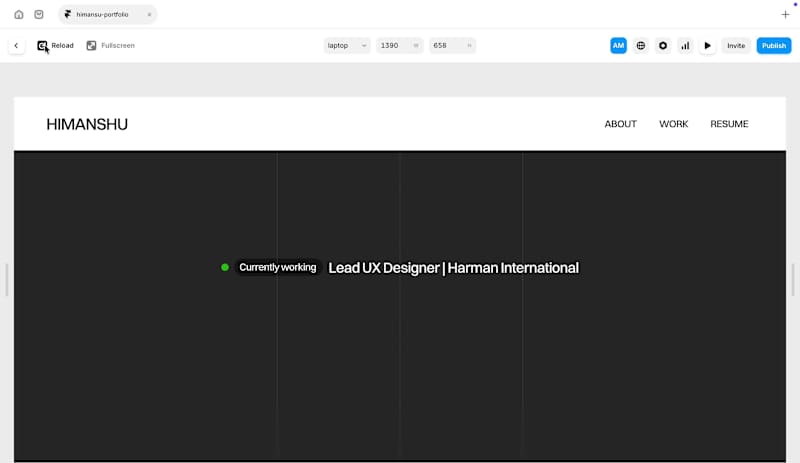Enter Fullscreen preview mode
This screenshot has height=463, width=800.
pos(111,45)
